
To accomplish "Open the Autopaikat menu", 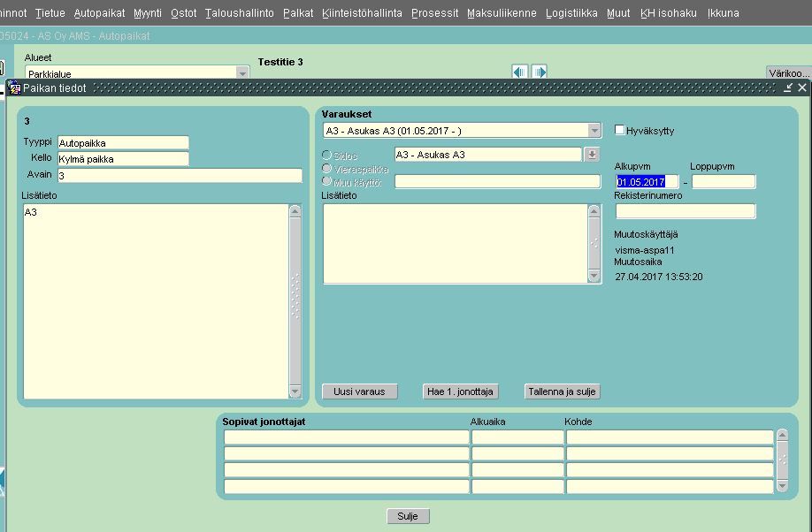I will click(99, 13).
